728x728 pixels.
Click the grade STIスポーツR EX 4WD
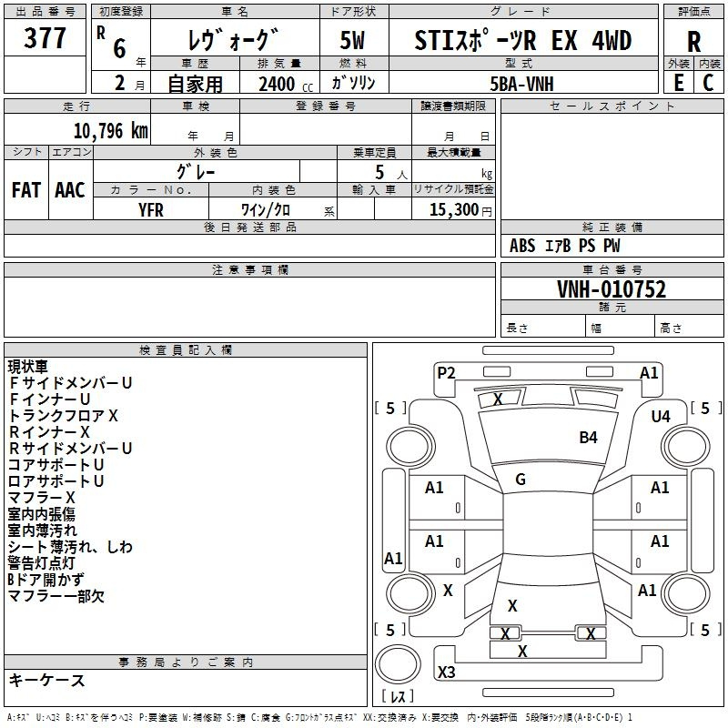click(522, 40)
